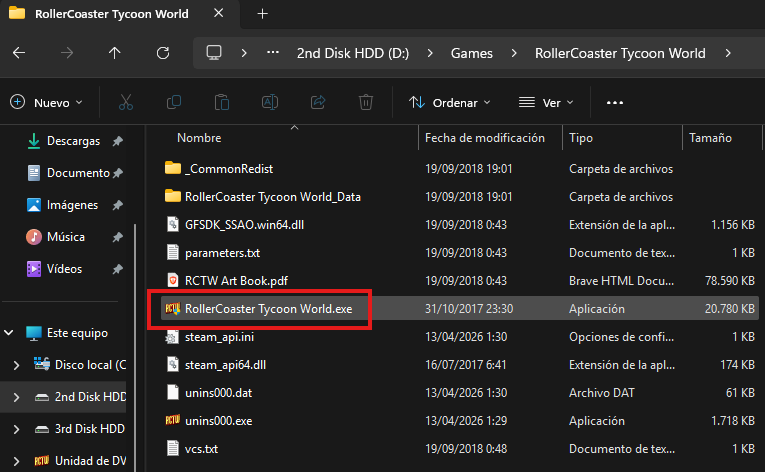Image resolution: width=765 pixels, height=472 pixels.
Task: Unpin Vídeos with its pin icon
Action: (118, 268)
